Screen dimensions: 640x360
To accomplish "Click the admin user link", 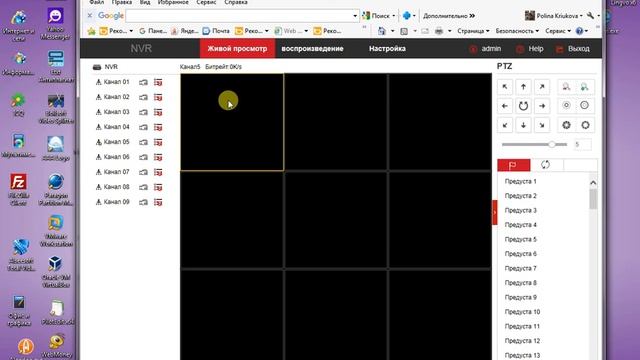I will click(485, 49).
